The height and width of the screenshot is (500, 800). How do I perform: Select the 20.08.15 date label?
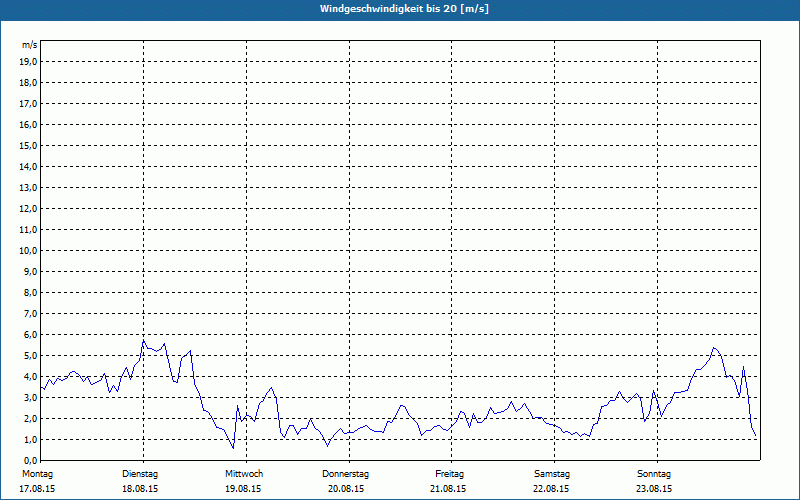click(x=346, y=489)
